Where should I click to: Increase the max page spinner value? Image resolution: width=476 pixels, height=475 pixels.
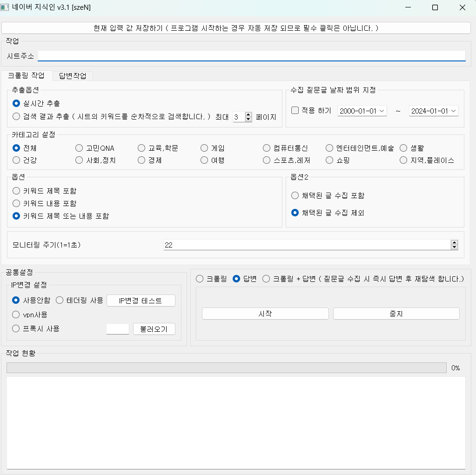tap(248, 114)
